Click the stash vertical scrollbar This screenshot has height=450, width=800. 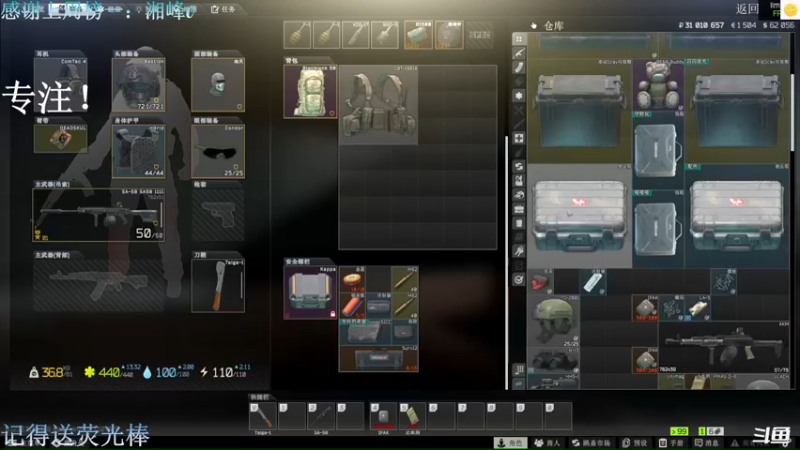pos(792,112)
